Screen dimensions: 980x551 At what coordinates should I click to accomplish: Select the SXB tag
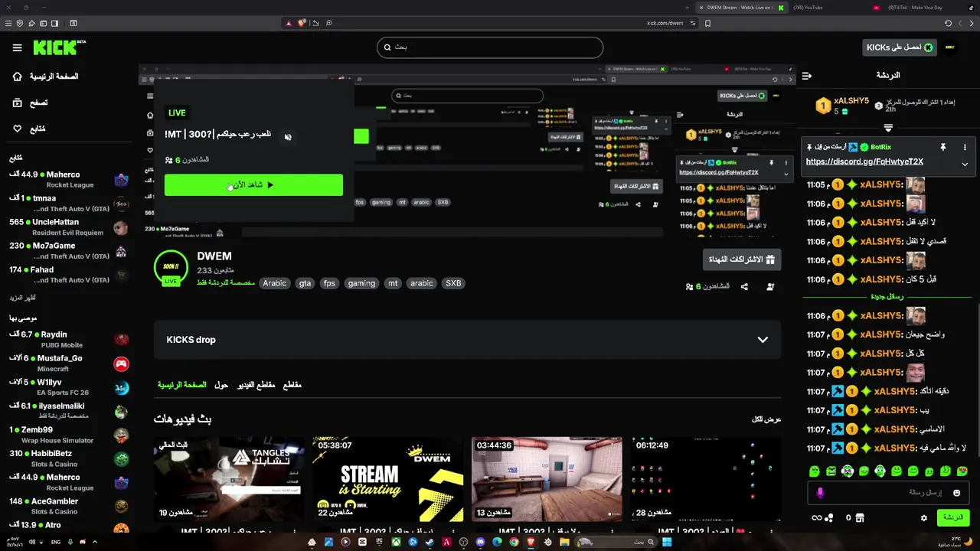click(x=453, y=283)
